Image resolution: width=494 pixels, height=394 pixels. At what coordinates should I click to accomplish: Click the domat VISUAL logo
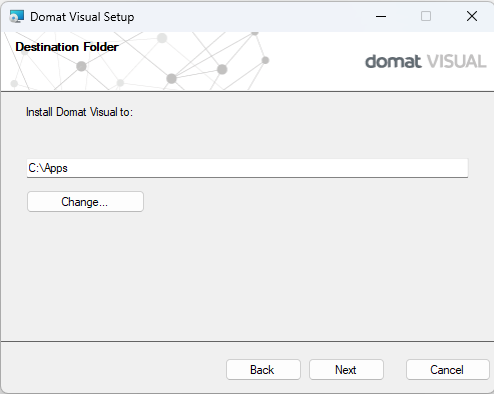426,61
